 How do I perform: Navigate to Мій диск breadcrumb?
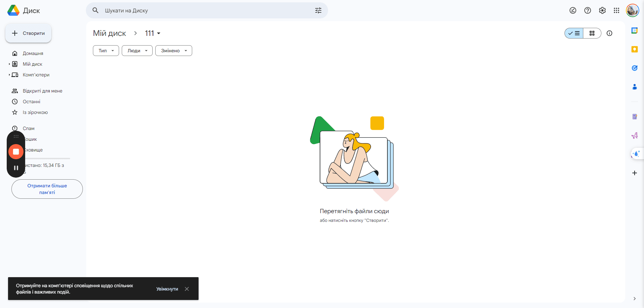[x=109, y=33]
